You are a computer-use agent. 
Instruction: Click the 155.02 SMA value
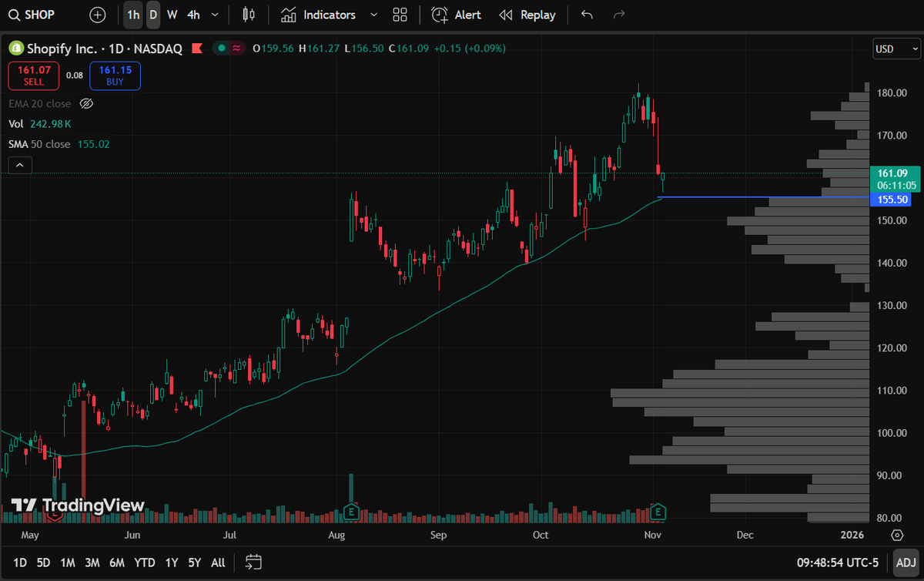click(94, 144)
